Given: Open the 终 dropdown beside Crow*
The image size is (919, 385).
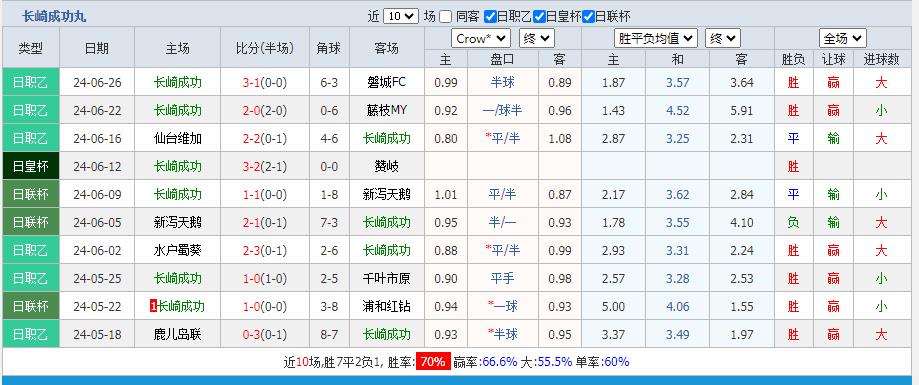Looking at the screenshot, I should pyautogui.click(x=536, y=39).
